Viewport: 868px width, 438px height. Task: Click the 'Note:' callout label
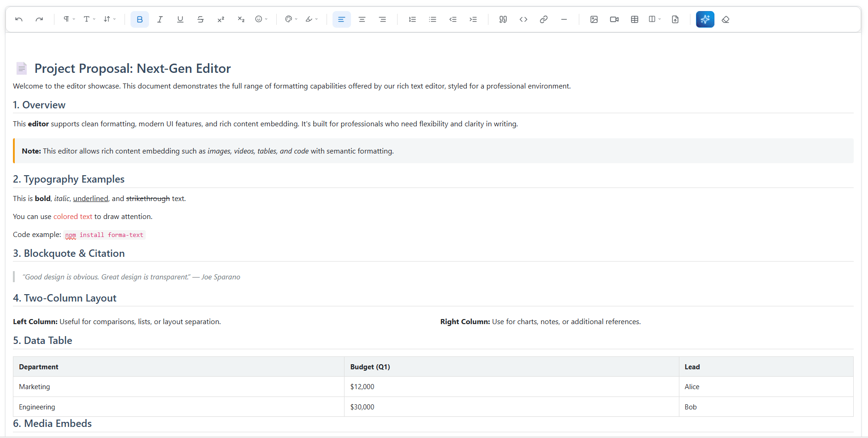31,151
